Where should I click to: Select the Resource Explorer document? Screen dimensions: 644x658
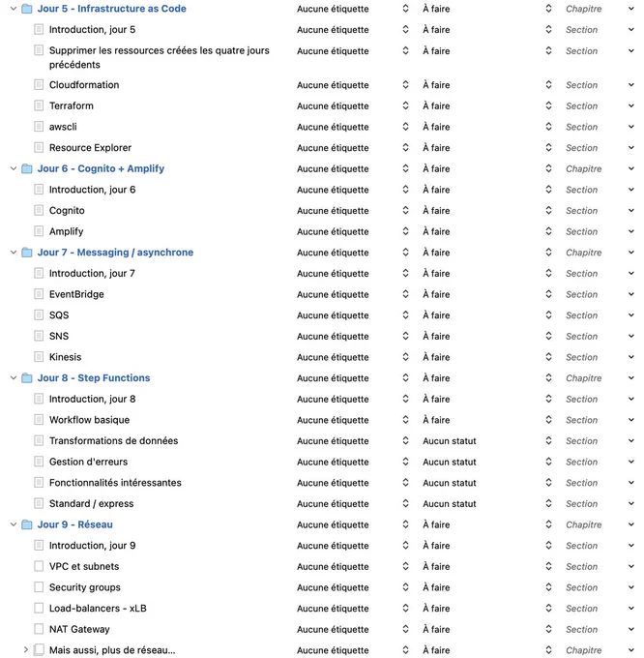coord(90,148)
